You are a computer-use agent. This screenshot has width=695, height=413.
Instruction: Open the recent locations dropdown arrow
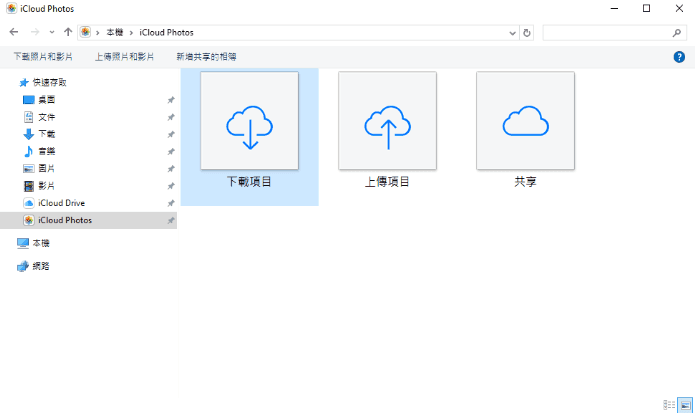point(52,32)
